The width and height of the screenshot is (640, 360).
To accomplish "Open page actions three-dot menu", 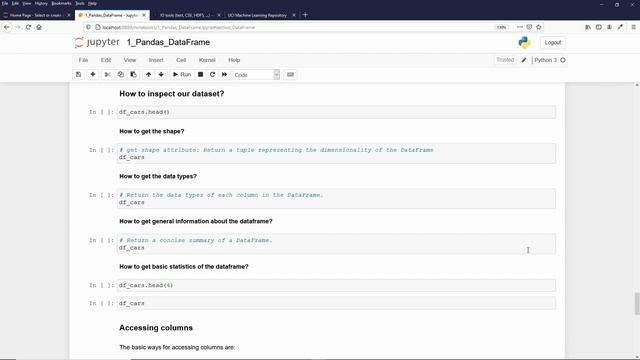I will [520, 27].
